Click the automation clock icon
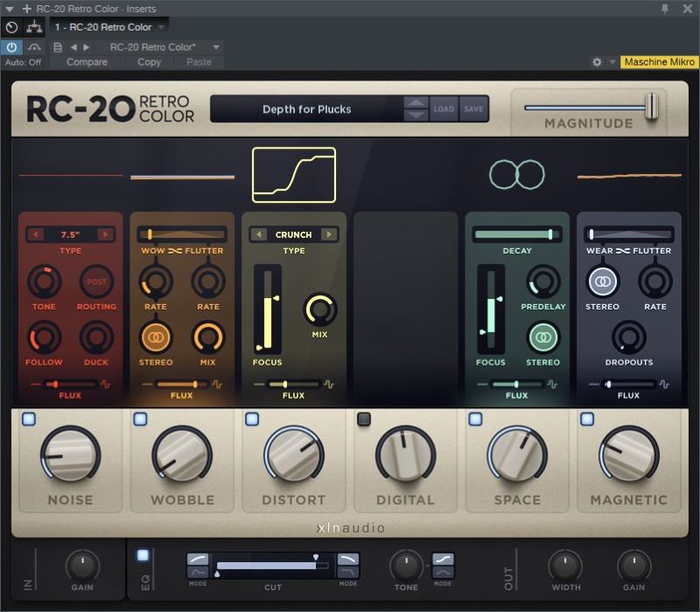 [11, 27]
